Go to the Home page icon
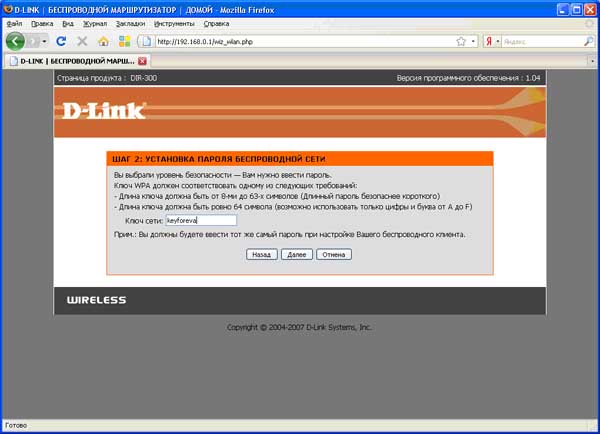This screenshot has width=600, height=434. pyautogui.click(x=103, y=41)
